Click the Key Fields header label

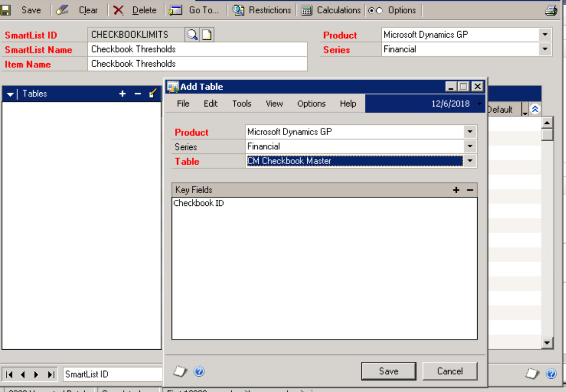point(194,190)
